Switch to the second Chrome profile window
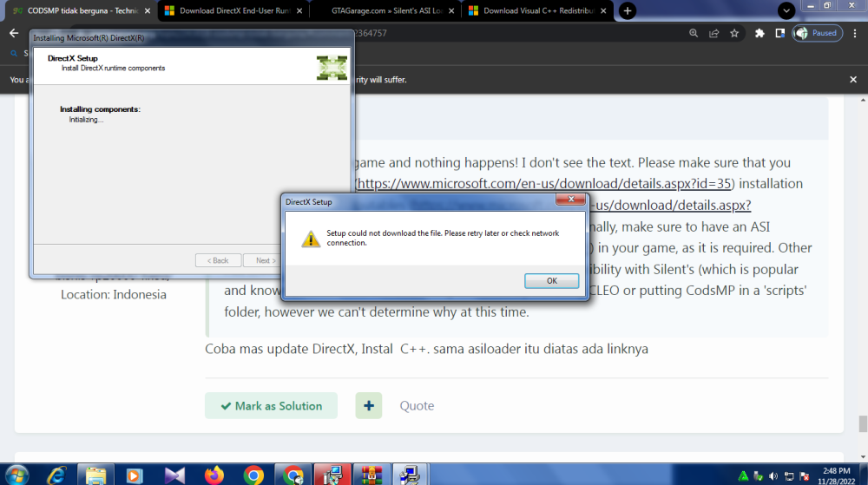The height and width of the screenshot is (485, 868). tap(293, 475)
